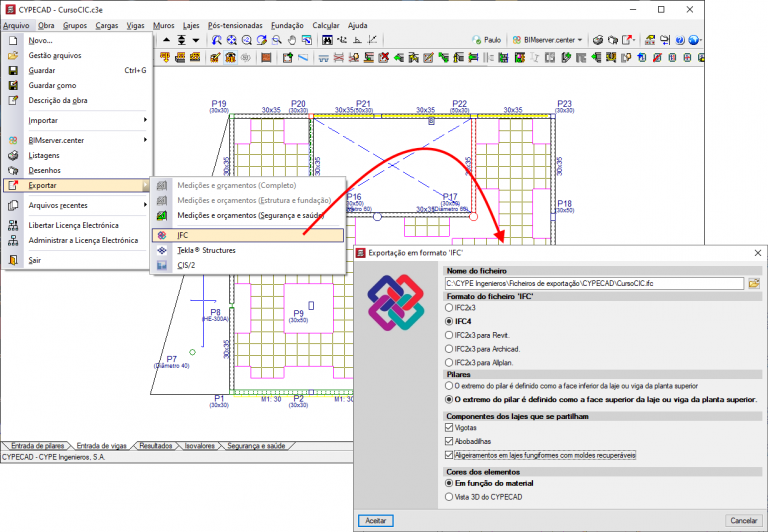Image resolution: width=768 pixels, height=532 pixels.
Task: Click the folder browse icon beside file path
Action: point(754,283)
